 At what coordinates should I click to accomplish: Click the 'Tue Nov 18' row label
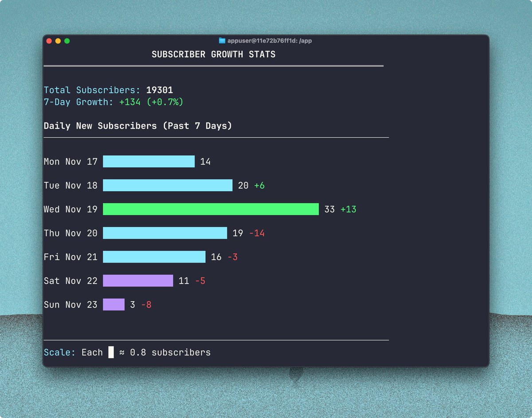pos(70,185)
